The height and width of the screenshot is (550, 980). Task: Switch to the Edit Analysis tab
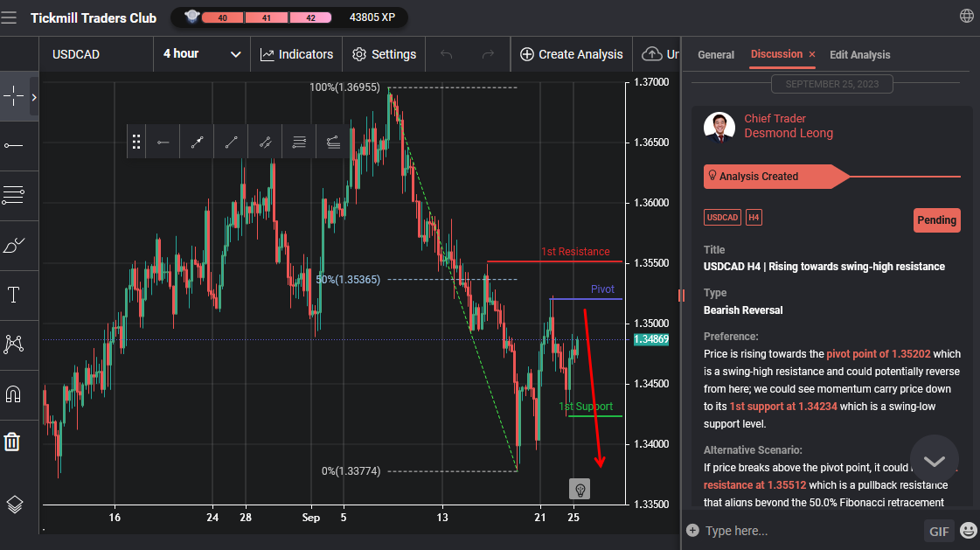click(859, 55)
